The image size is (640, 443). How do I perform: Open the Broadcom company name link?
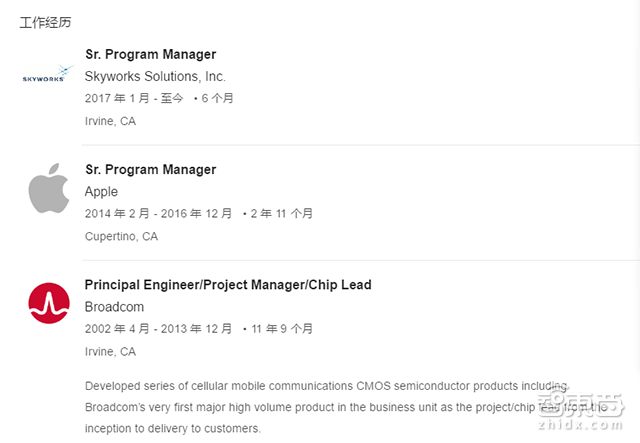coord(114,307)
